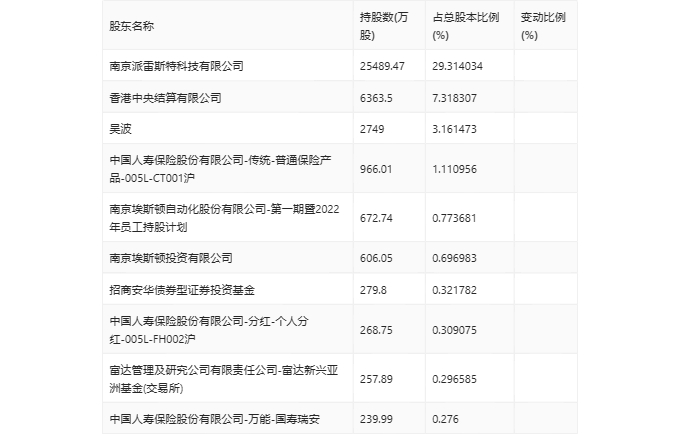The height and width of the screenshot is (434, 680).
Task: Click the value 257.89
Action: click(376, 379)
